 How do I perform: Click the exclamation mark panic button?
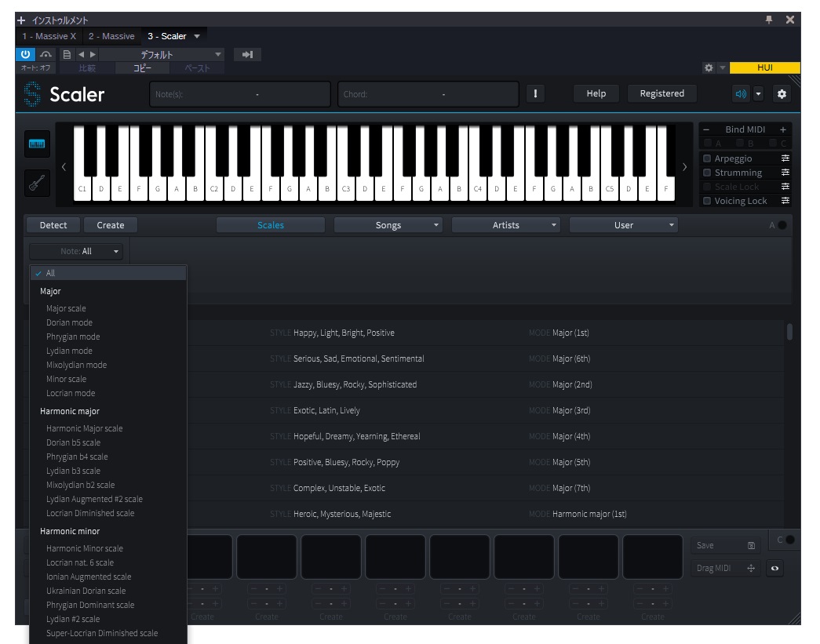[x=535, y=93]
